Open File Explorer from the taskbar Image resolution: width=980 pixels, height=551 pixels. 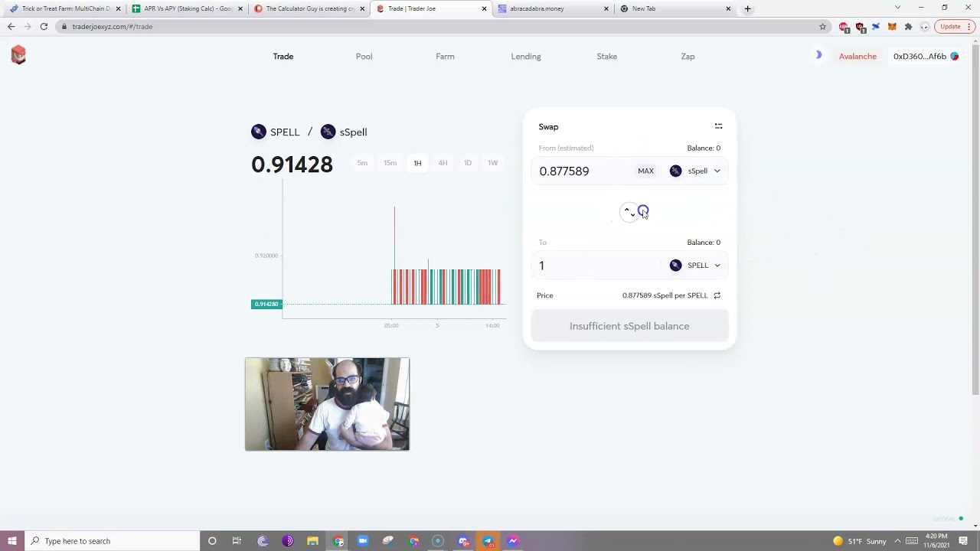[312, 541]
